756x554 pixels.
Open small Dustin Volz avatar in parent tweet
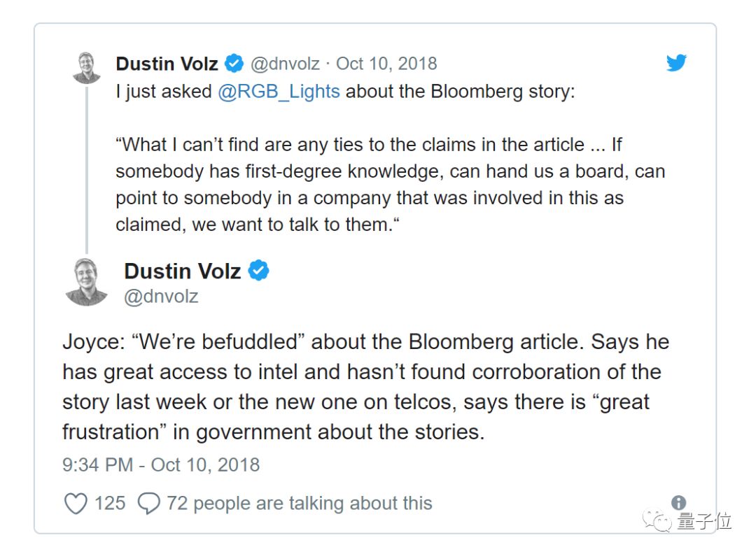coord(87,68)
